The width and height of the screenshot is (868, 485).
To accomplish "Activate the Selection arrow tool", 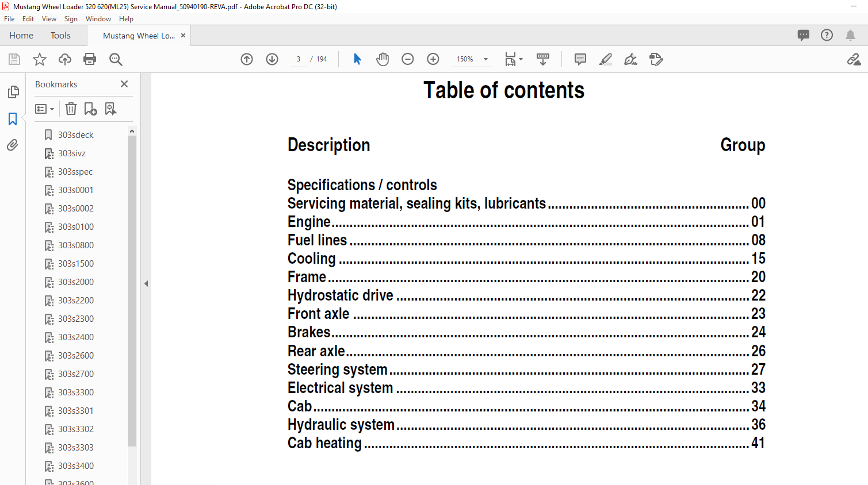I will (357, 59).
